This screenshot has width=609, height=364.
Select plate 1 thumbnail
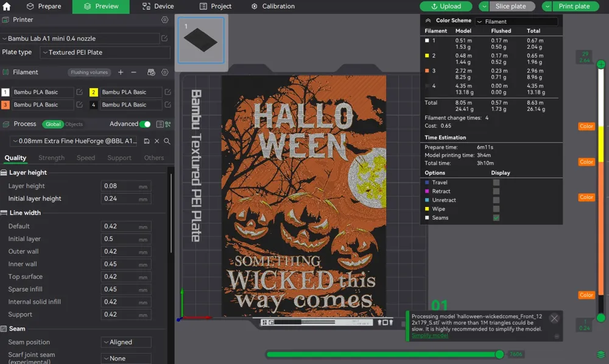(x=201, y=40)
